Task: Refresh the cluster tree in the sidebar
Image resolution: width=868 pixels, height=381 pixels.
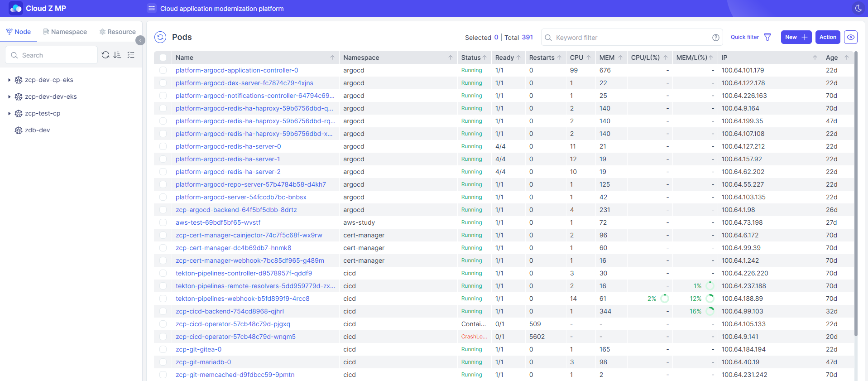Action: tap(106, 55)
